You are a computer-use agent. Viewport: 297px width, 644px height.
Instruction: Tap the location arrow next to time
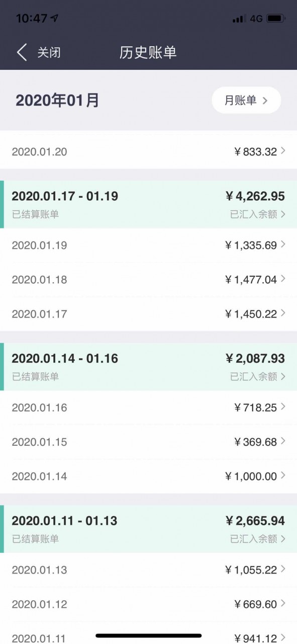tap(54, 18)
